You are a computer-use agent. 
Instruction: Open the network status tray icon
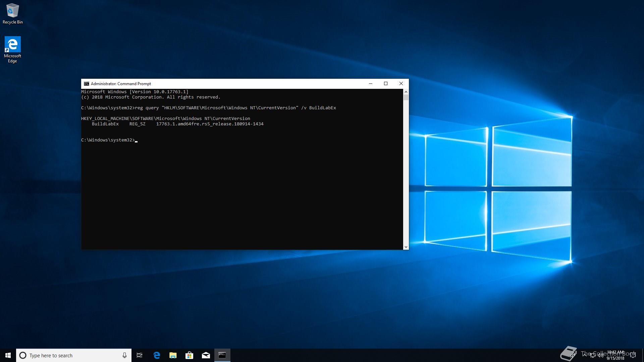click(x=593, y=355)
